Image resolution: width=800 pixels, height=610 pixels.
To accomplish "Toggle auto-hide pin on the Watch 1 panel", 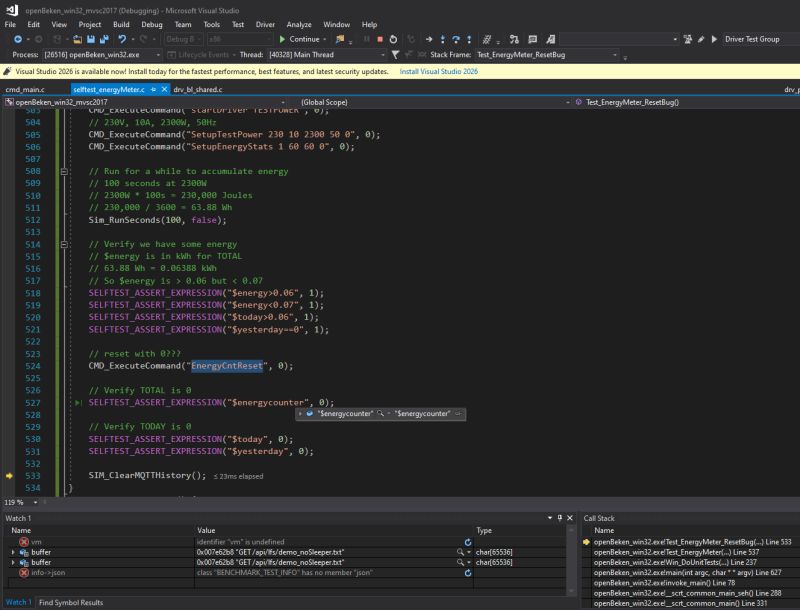I will 558,517.
